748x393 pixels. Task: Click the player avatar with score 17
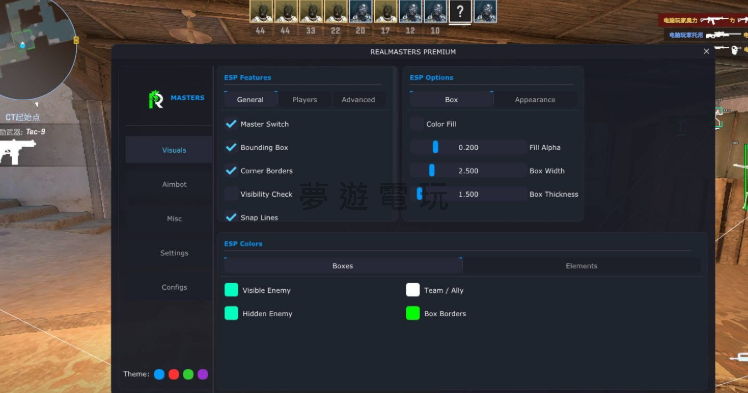pyautogui.click(x=385, y=11)
